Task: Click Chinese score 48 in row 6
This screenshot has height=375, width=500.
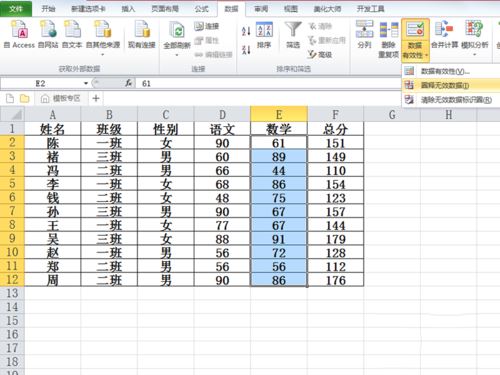Action: pos(222,198)
